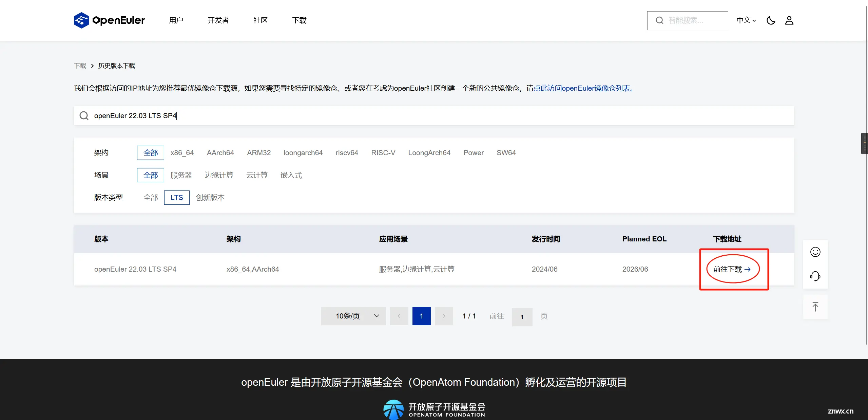Open the 开发者 menu
Image resolution: width=868 pixels, height=420 pixels.
coord(218,20)
